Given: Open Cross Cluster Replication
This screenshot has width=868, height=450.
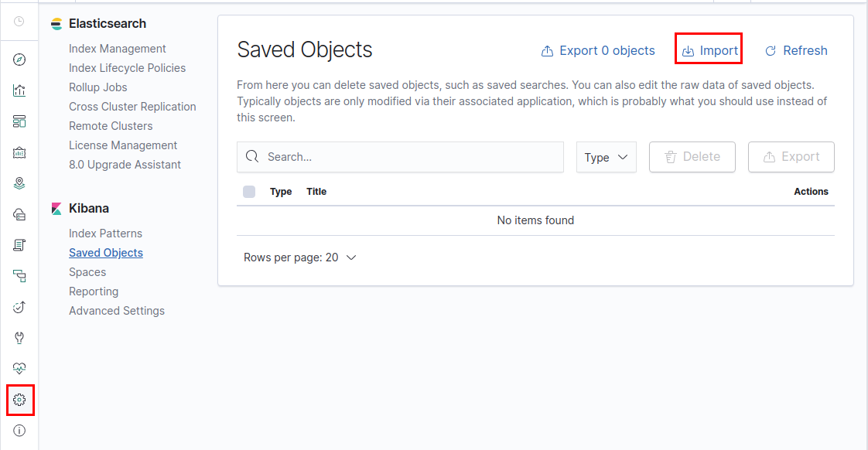Looking at the screenshot, I should pos(132,107).
